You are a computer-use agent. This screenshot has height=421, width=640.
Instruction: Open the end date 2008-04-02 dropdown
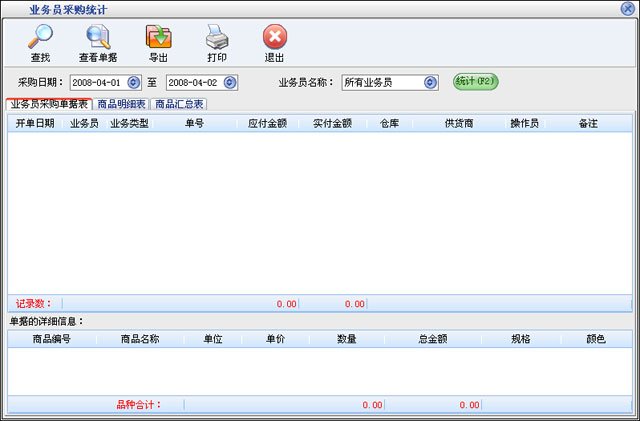coord(230,82)
